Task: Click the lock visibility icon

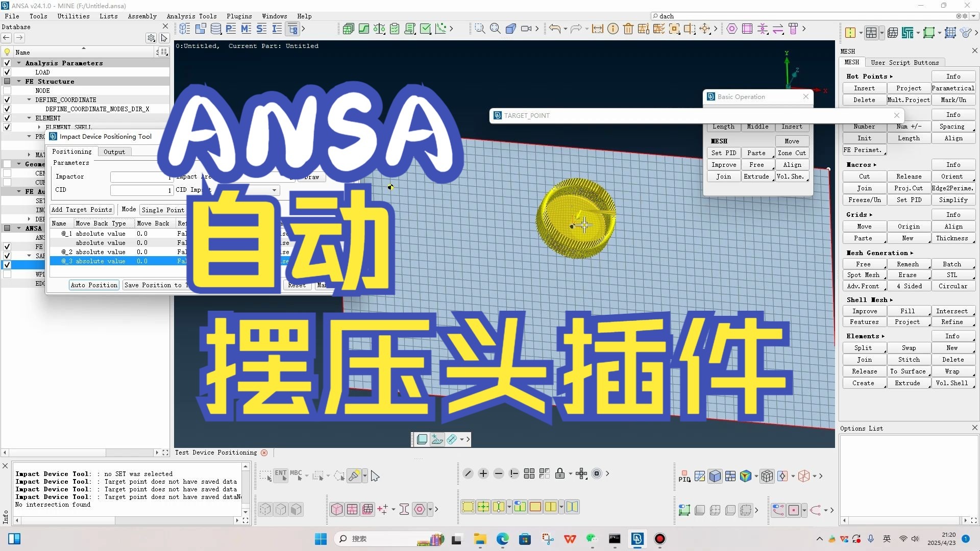Action: [x=560, y=474]
